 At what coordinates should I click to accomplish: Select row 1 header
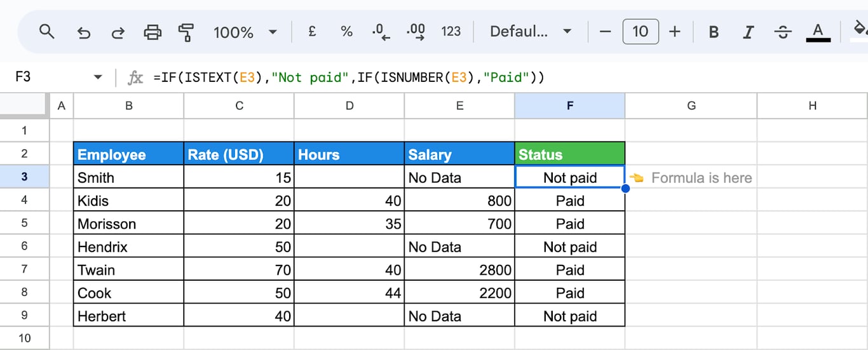click(24, 130)
